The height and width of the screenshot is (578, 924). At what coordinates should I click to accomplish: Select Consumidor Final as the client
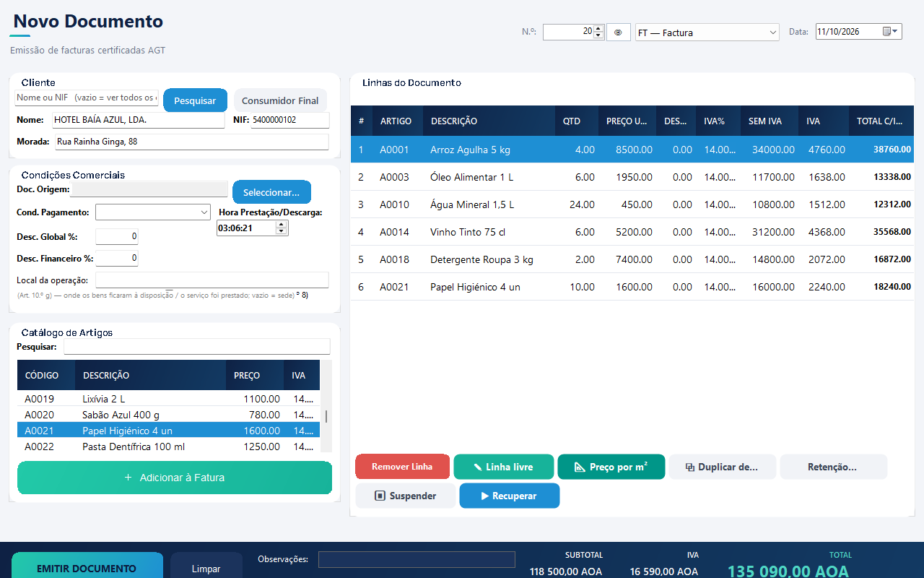280,100
